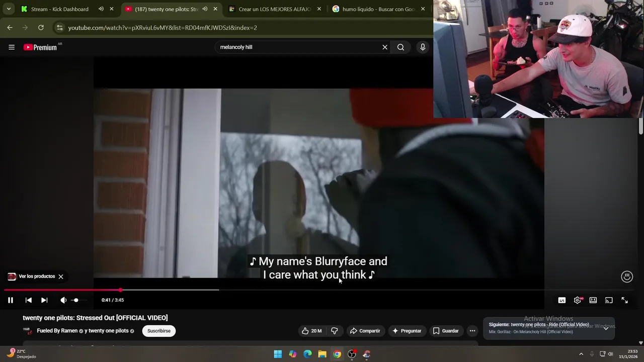Go to YouTube Premium home logo

click(41, 47)
